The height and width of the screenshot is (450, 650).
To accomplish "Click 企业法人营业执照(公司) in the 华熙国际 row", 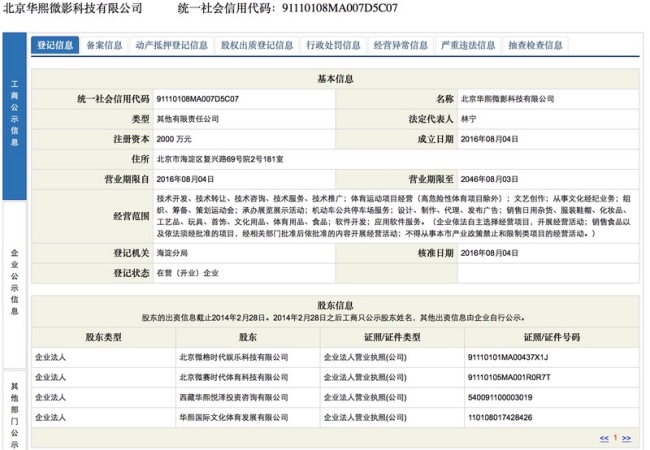I will (x=365, y=418).
